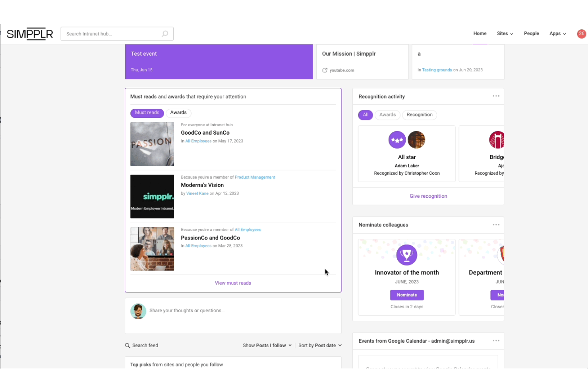Open the Nominate colleagues ellipsis menu

pos(496,224)
